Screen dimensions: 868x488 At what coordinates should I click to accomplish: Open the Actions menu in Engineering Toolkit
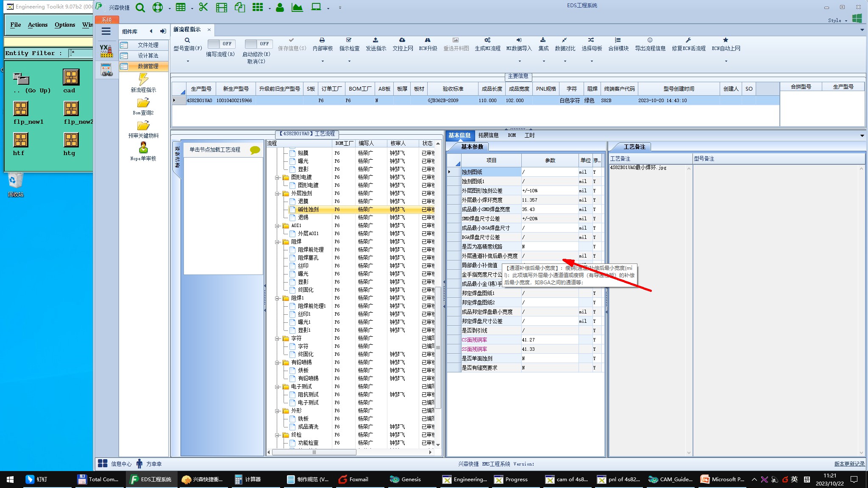(38, 25)
